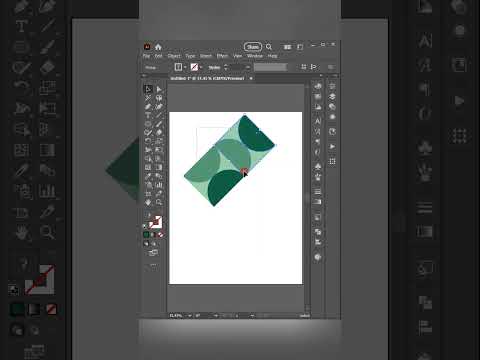Open the File menu
The width and height of the screenshot is (480, 360).
tap(147, 56)
